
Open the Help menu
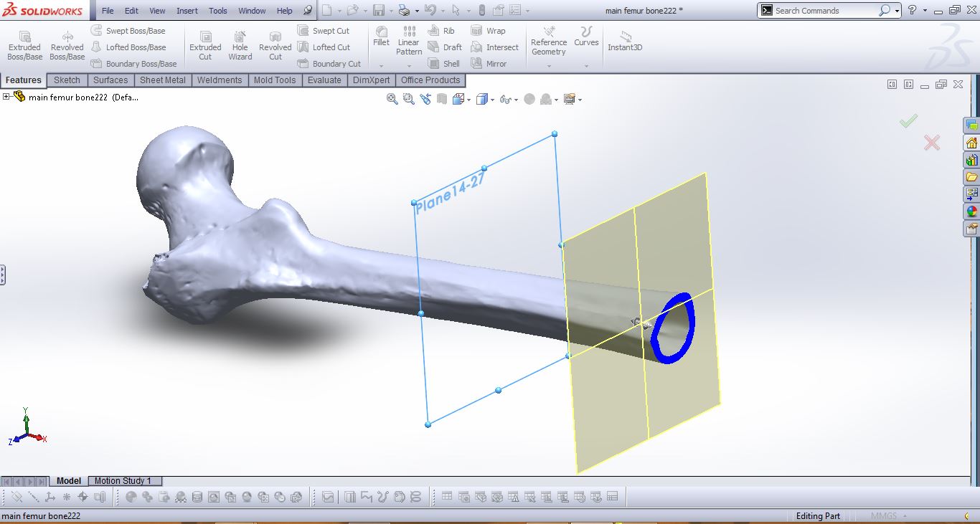285,11
